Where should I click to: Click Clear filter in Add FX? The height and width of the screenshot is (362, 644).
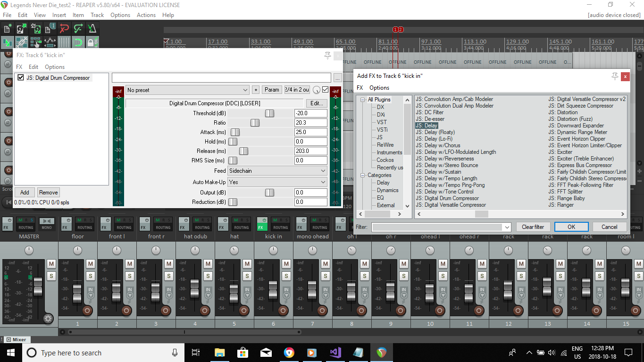pyautogui.click(x=533, y=227)
